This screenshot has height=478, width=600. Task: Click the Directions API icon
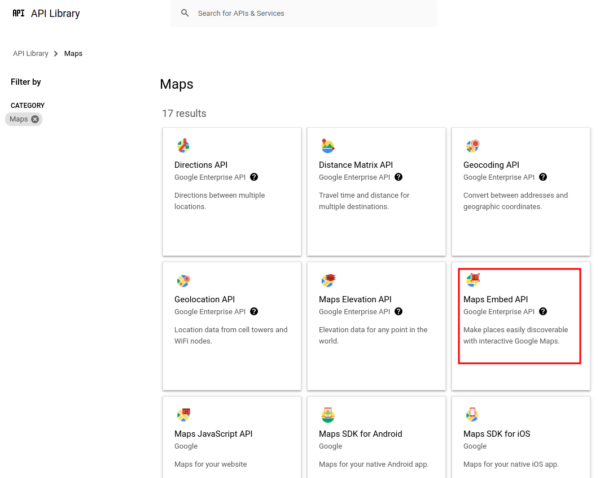[x=183, y=146]
